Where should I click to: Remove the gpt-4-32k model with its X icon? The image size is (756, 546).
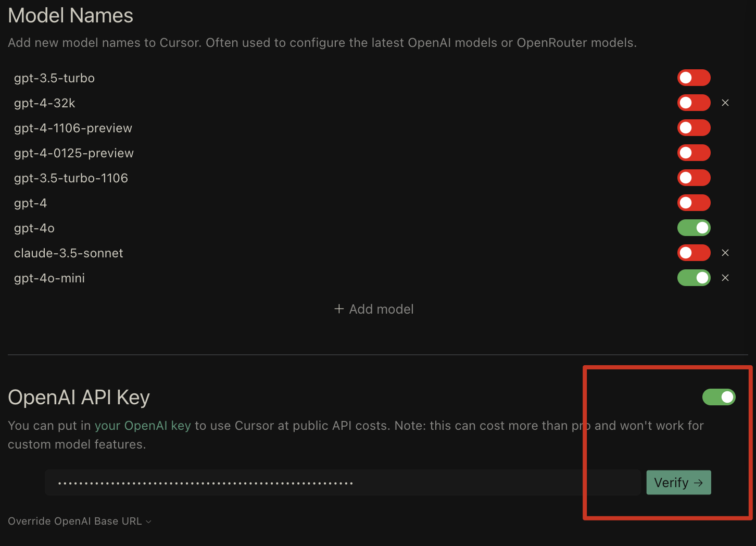pyautogui.click(x=725, y=103)
